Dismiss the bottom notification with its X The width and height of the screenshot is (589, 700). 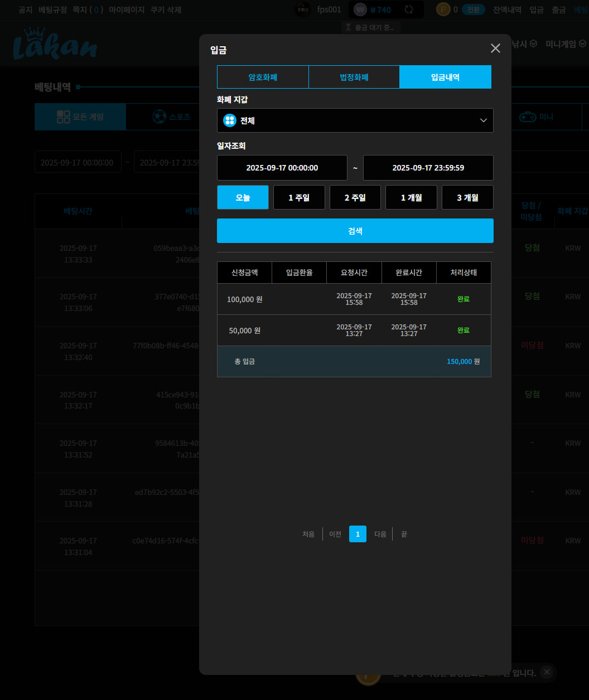(547, 672)
